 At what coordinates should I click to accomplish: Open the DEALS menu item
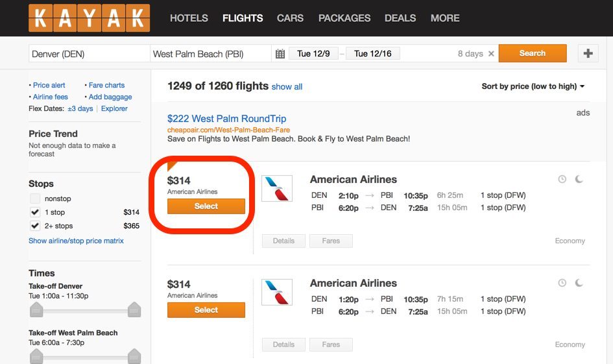point(400,18)
